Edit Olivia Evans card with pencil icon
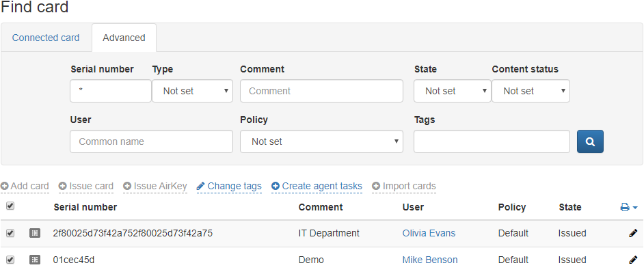 [633, 233]
